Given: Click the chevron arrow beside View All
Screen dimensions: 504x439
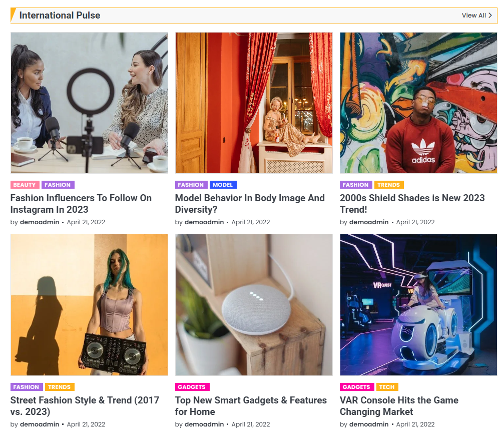Looking at the screenshot, I should point(490,16).
